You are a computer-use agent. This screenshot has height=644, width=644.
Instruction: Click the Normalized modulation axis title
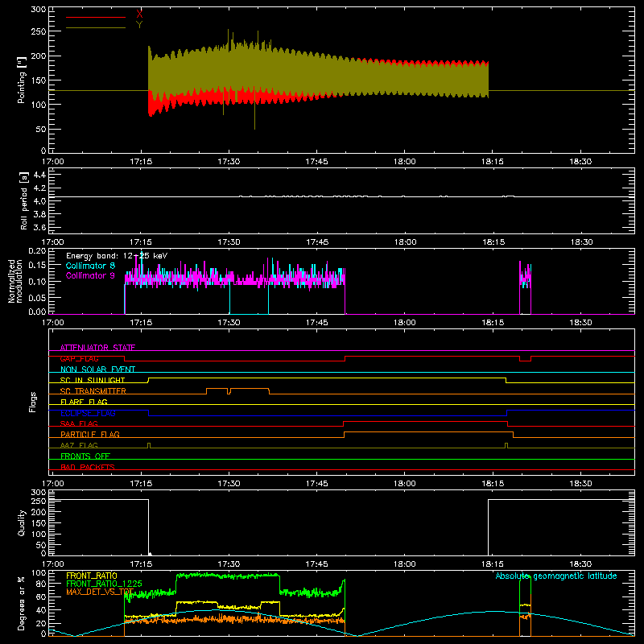pyautogui.click(x=15, y=281)
